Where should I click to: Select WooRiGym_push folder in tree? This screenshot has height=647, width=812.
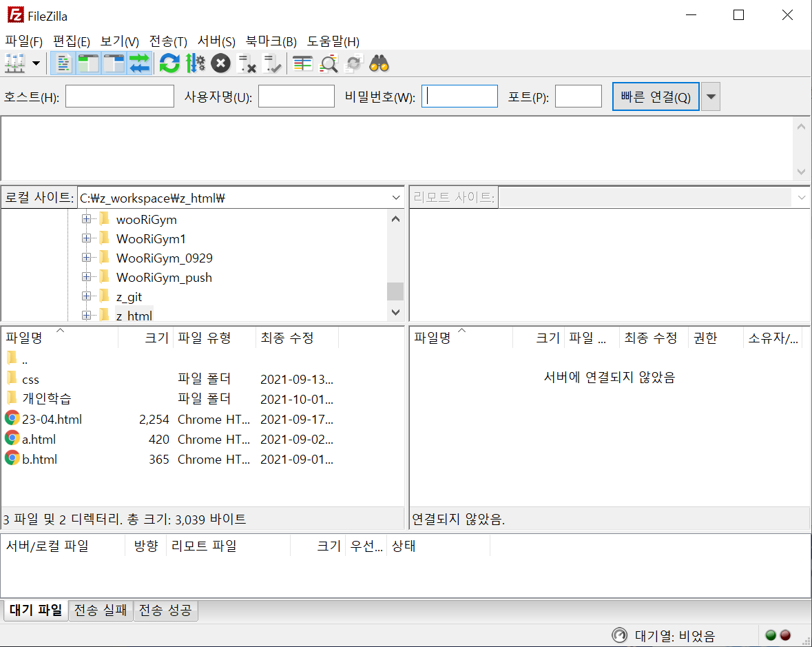pyautogui.click(x=164, y=277)
